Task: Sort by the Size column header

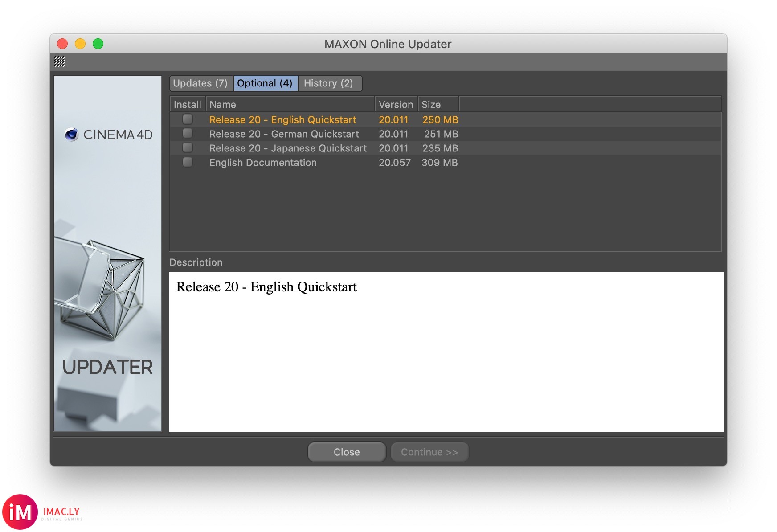Action: 438,105
